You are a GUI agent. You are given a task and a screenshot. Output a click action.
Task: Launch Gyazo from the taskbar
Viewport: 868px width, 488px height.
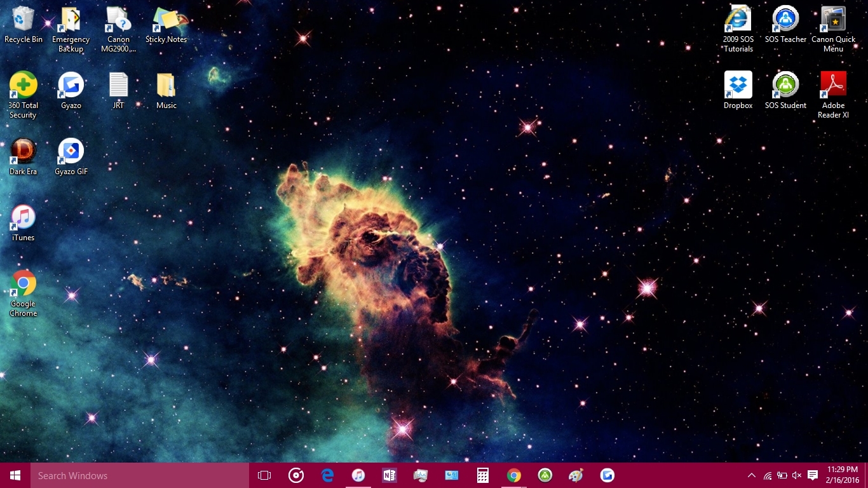click(607, 475)
